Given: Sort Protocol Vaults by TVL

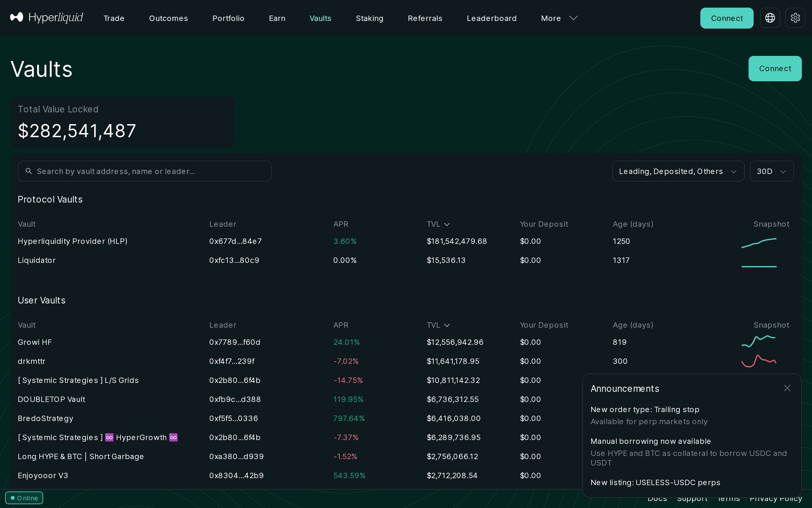Looking at the screenshot, I should pyautogui.click(x=438, y=224).
